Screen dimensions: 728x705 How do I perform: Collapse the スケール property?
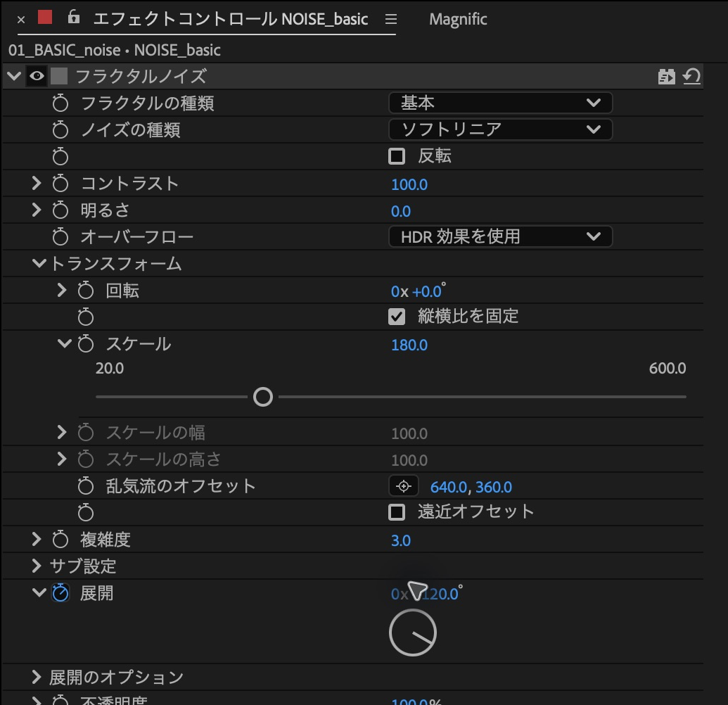(x=64, y=343)
